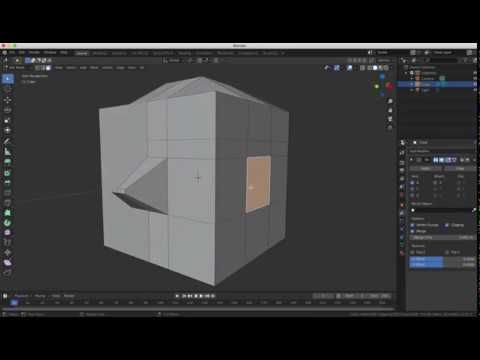The image size is (480, 360).
Task: Toggle Mirror modifier Z axis checkbox
Action: (412, 195)
